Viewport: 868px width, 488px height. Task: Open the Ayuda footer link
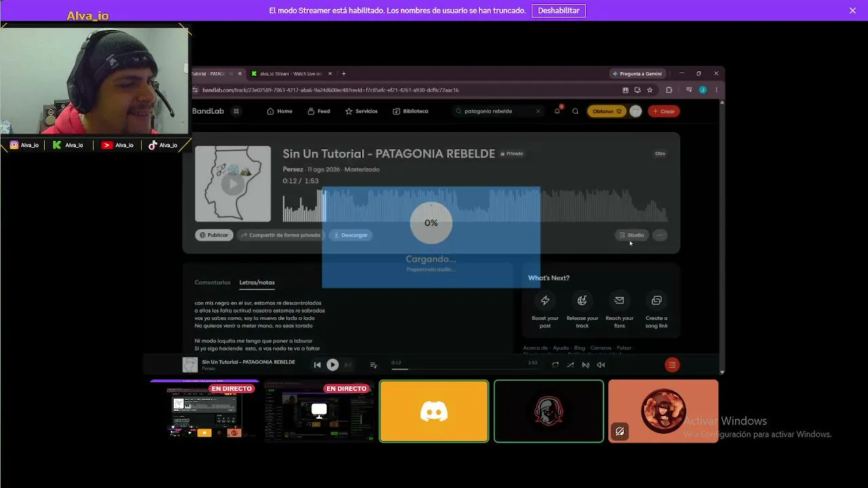(561, 348)
